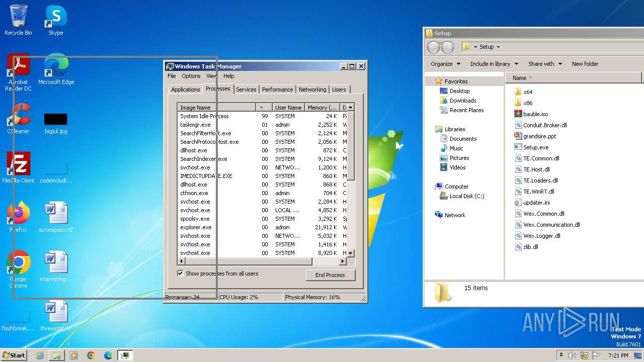Open the Skype desktop shortcut

[55, 21]
